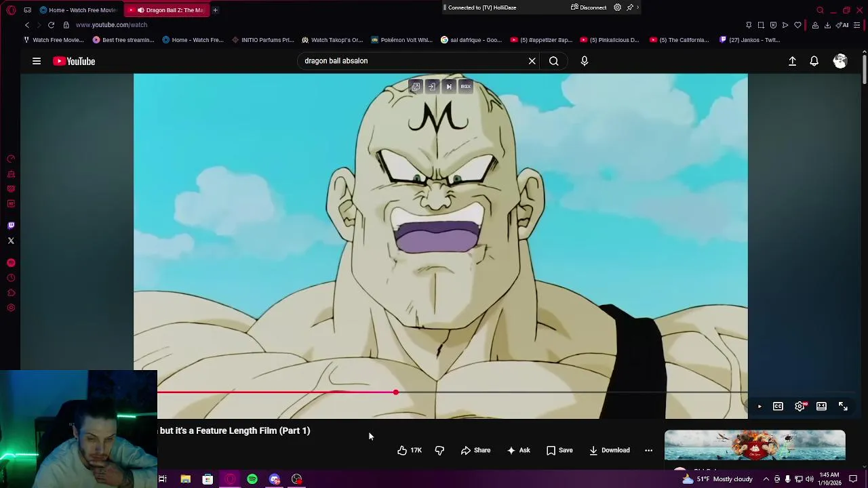Open the recommended video thumbnail
Image resolution: width=868 pixels, height=488 pixels.
point(755,445)
